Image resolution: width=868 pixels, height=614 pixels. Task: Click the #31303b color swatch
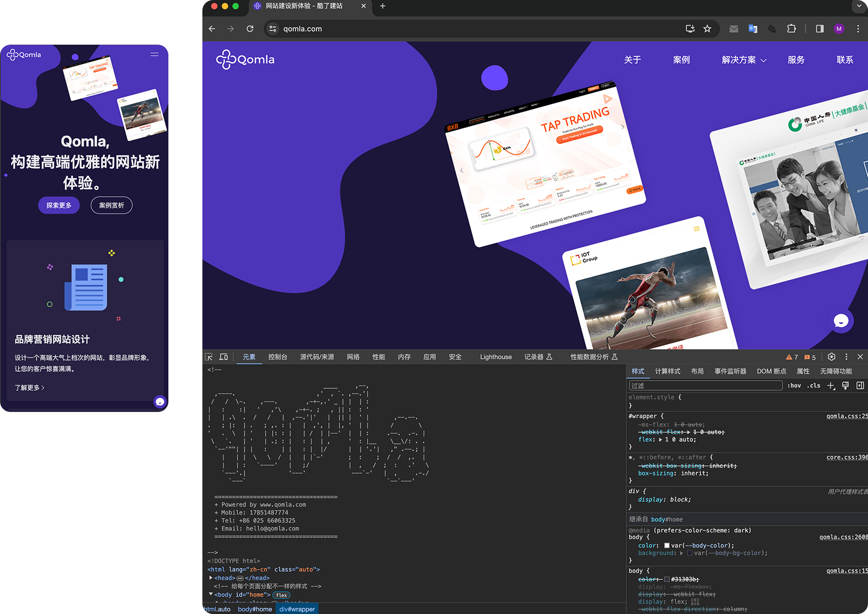pos(667,579)
